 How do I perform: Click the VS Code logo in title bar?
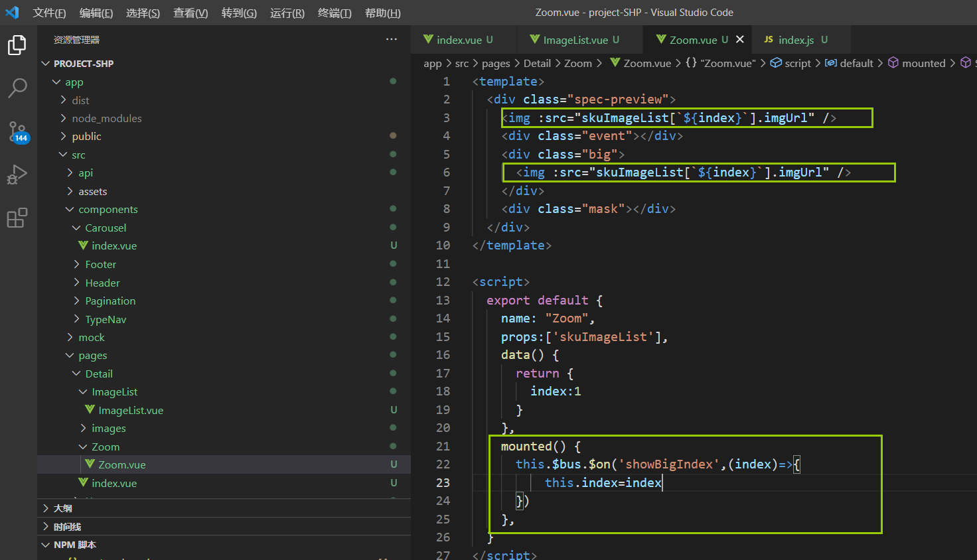[x=12, y=13]
